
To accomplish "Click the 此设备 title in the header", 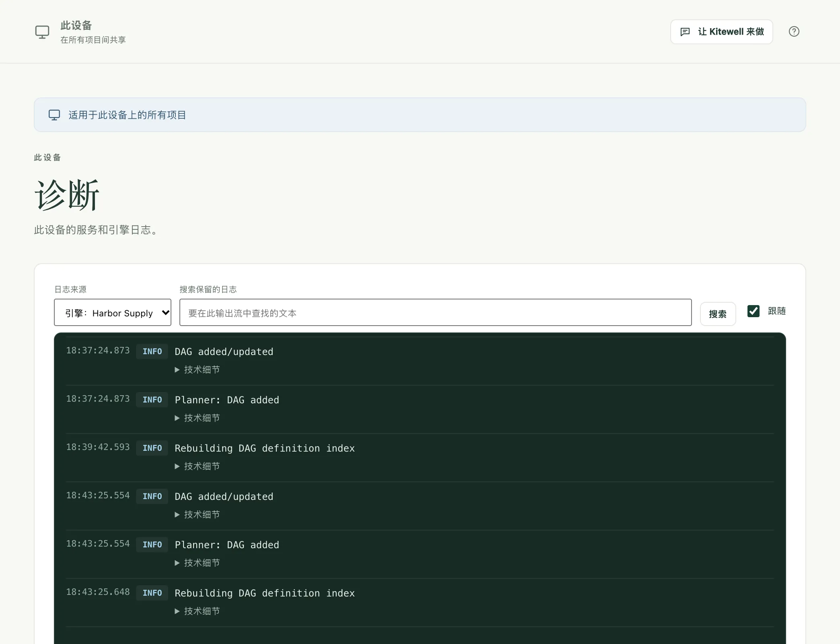I will pyautogui.click(x=76, y=25).
